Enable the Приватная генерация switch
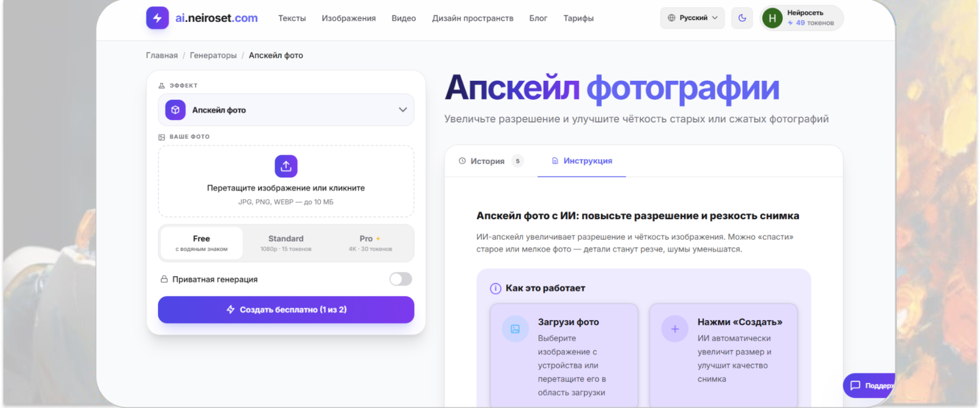The height and width of the screenshot is (408, 980). 401,279
